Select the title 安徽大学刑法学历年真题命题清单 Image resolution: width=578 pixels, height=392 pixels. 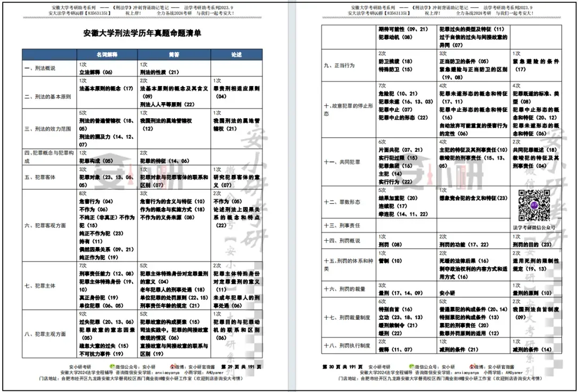(142, 33)
